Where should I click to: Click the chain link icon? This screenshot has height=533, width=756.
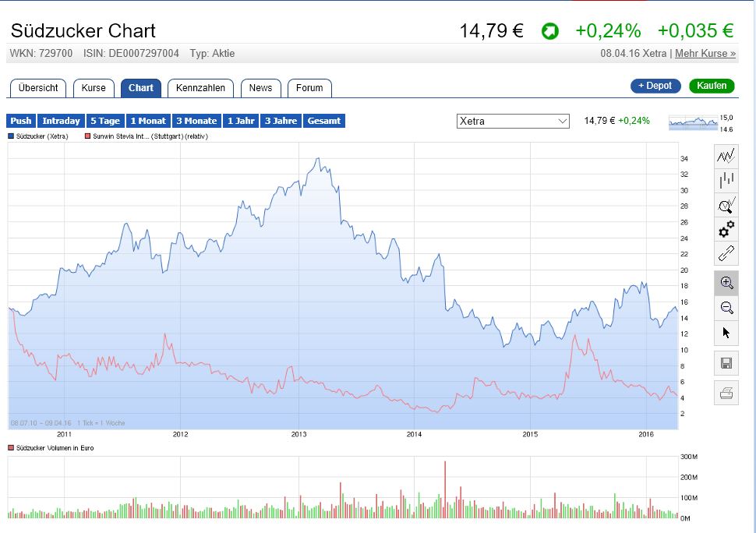726,254
